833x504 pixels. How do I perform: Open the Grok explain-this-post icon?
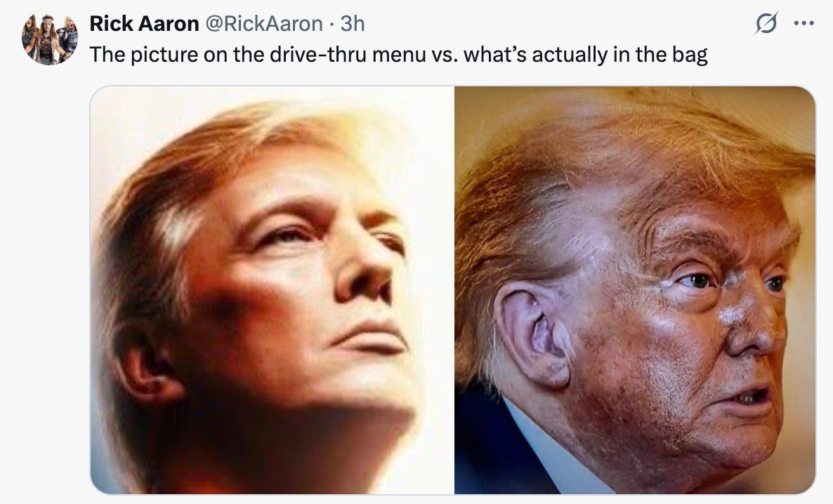(766, 23)
